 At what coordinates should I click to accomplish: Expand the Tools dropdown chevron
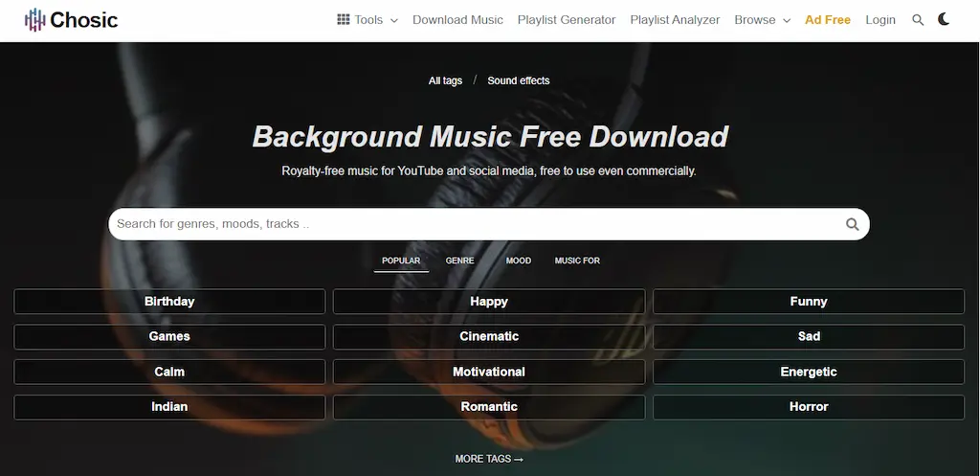click(x=393, y=21)
